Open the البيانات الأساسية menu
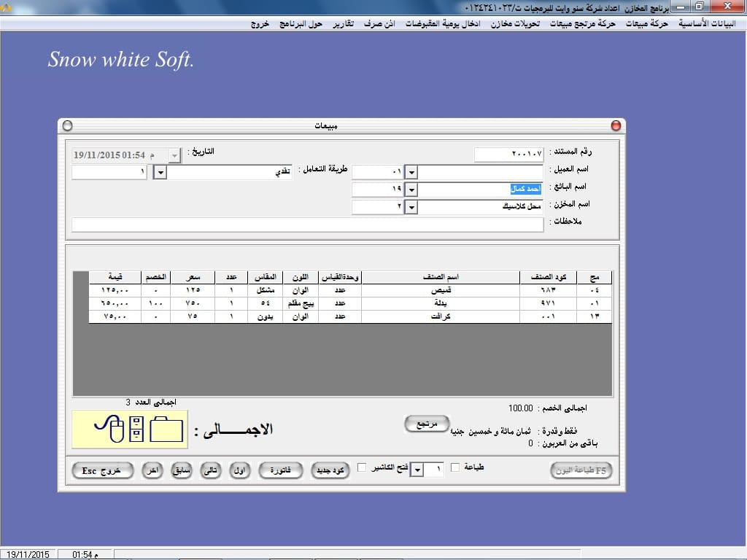The width and height of the screenshot is (747, 560). click(x=707, y=23)
